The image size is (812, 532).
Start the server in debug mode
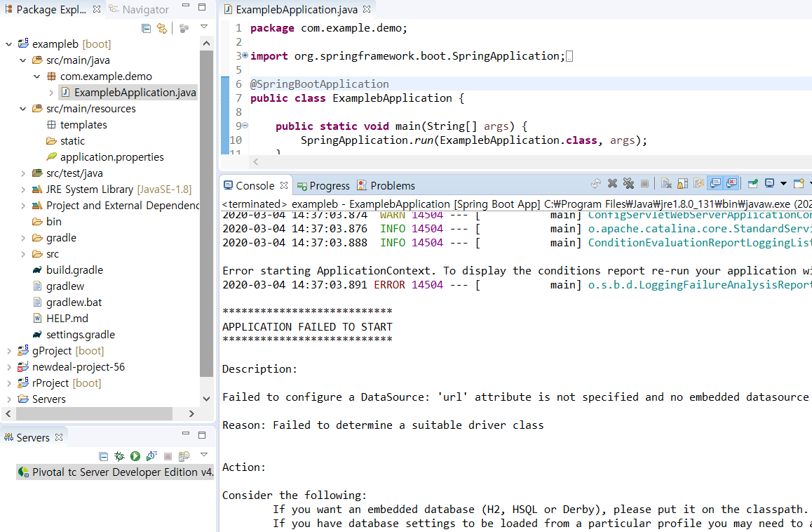tap(119, 456)
